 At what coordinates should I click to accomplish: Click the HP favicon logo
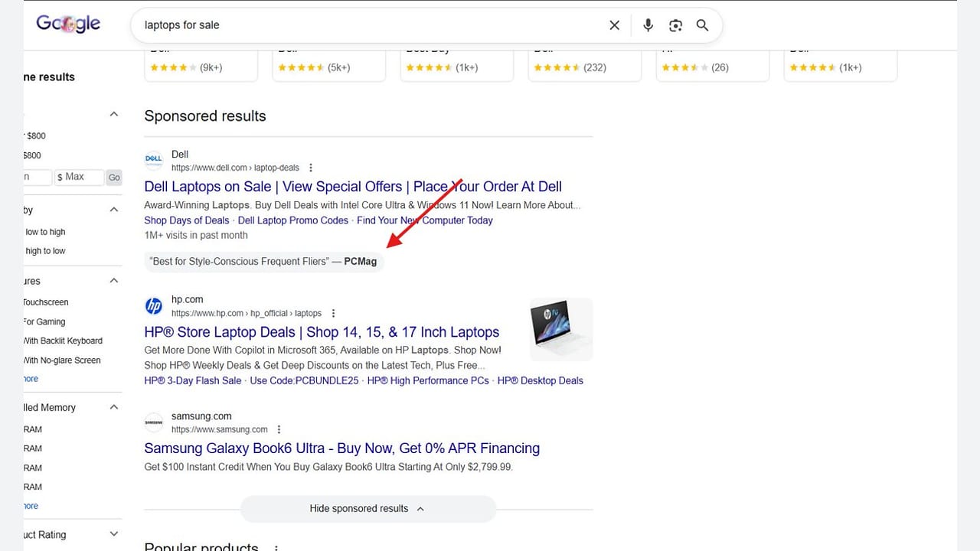click(154, 306)
